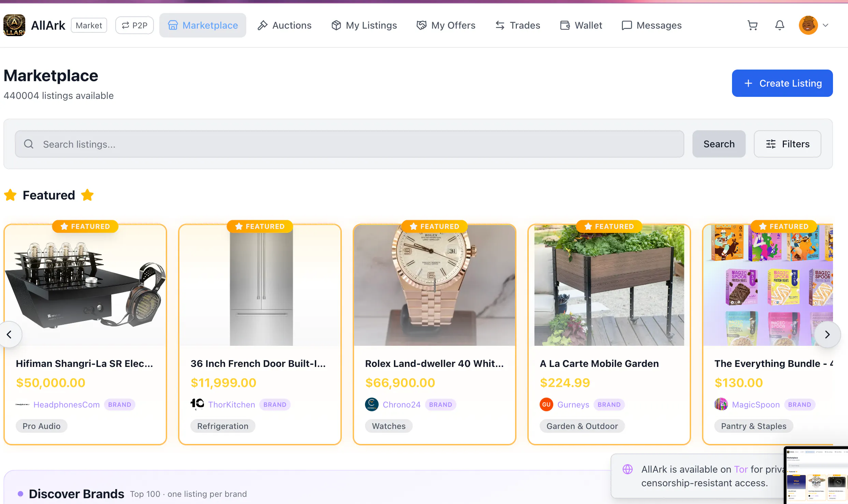Open the Rolex Land-dweller watch image
Image resolution: width=848 pixels, height=504 pixels.
[x=435, y=285]
